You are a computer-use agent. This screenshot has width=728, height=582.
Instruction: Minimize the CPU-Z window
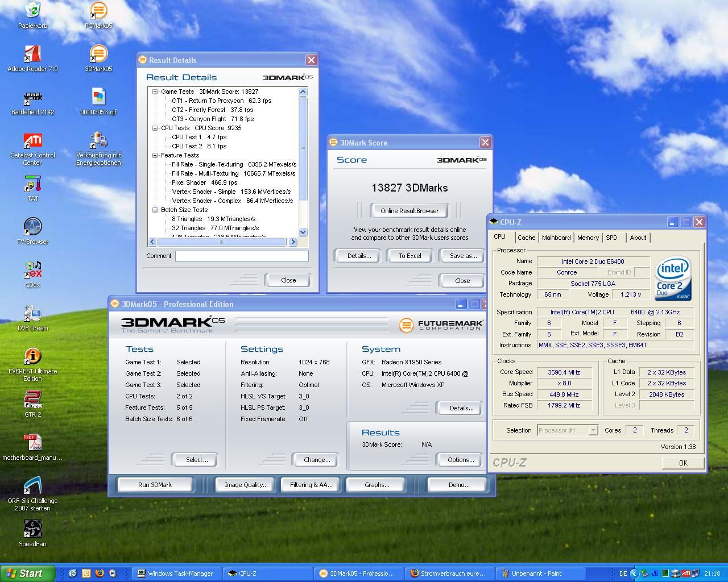click(x=673, y=222)
